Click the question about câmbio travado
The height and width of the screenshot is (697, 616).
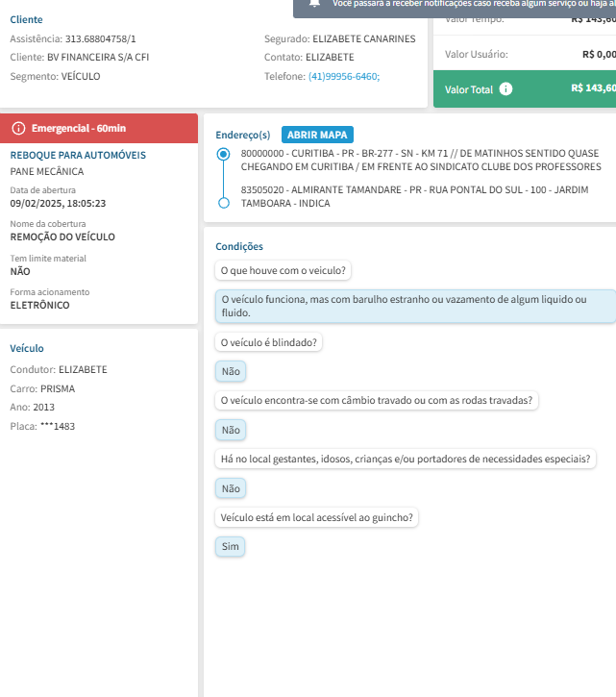pyautogui.click(x=377, y=400)
